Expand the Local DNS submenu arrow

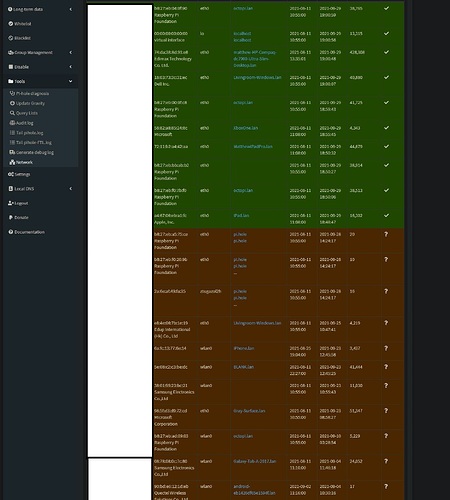pos(70,188)
